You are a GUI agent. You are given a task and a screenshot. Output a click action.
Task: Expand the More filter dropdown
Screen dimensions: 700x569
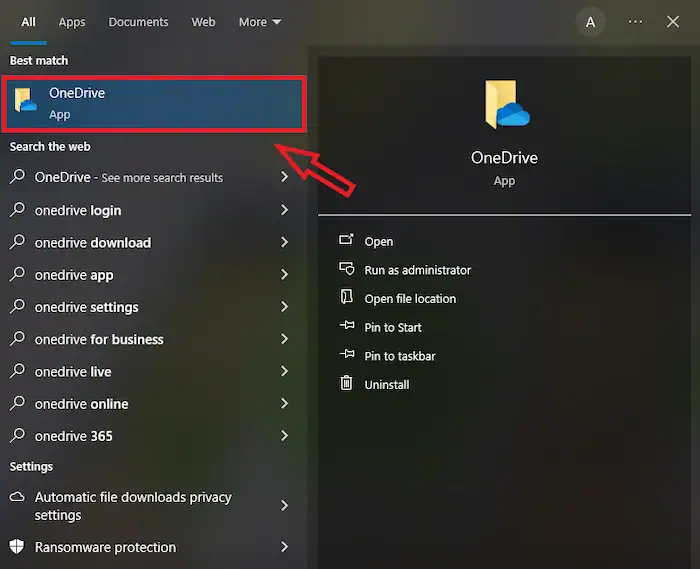click(x=260, y=22)
